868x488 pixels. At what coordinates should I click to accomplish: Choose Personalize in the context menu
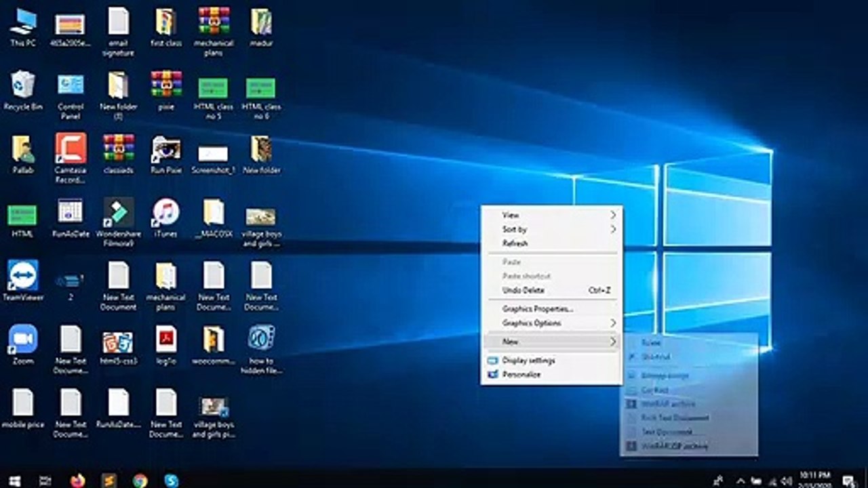point(551,374)
